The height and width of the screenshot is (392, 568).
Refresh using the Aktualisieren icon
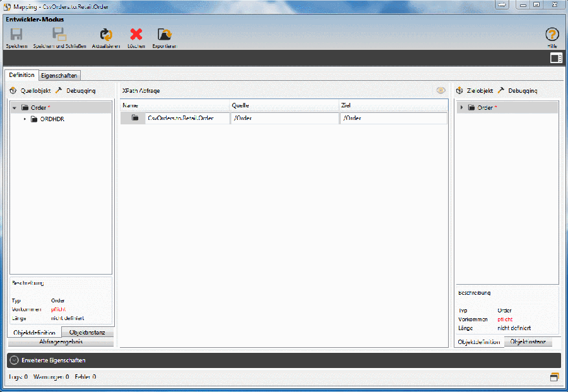[105, 35]
